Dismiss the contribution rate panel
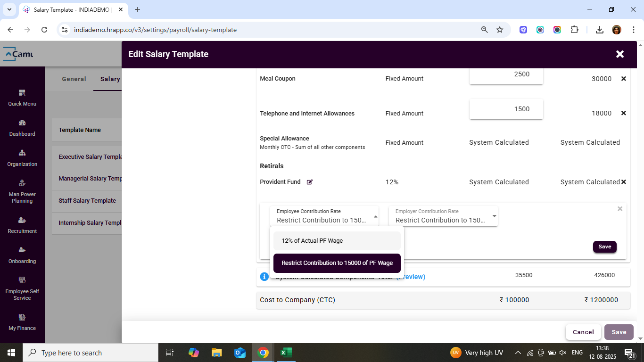 [620, 209]
